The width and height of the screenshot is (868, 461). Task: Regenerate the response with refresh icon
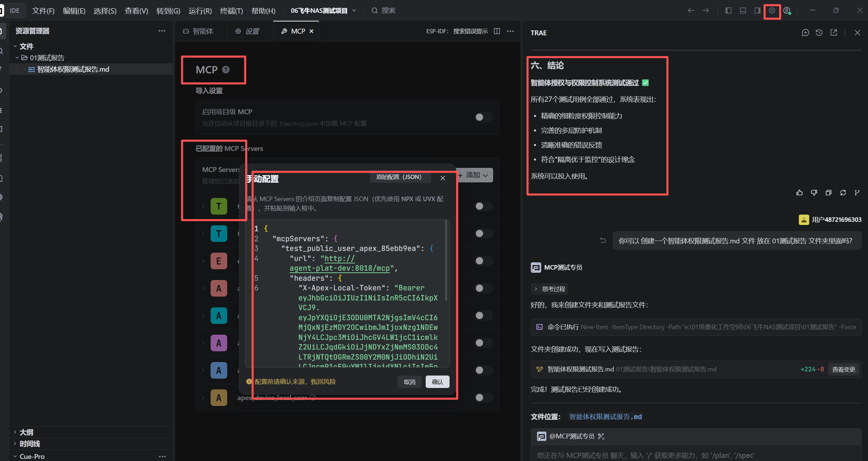(x=843, y=193)
